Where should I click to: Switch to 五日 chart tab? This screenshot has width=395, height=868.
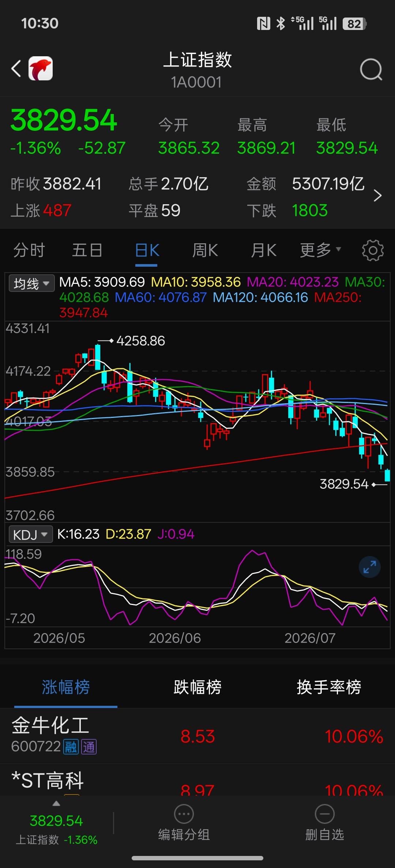[87, 251]
